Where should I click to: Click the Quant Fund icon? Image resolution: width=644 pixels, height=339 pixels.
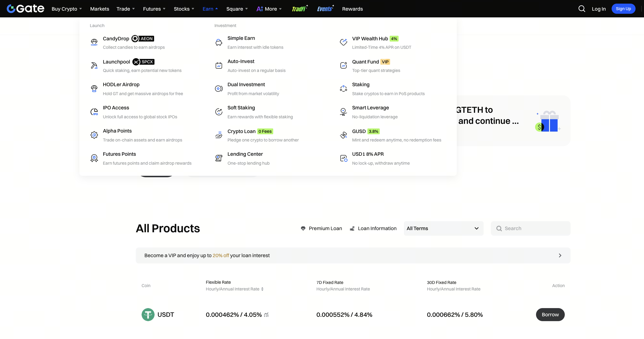[x=343, y=65]
